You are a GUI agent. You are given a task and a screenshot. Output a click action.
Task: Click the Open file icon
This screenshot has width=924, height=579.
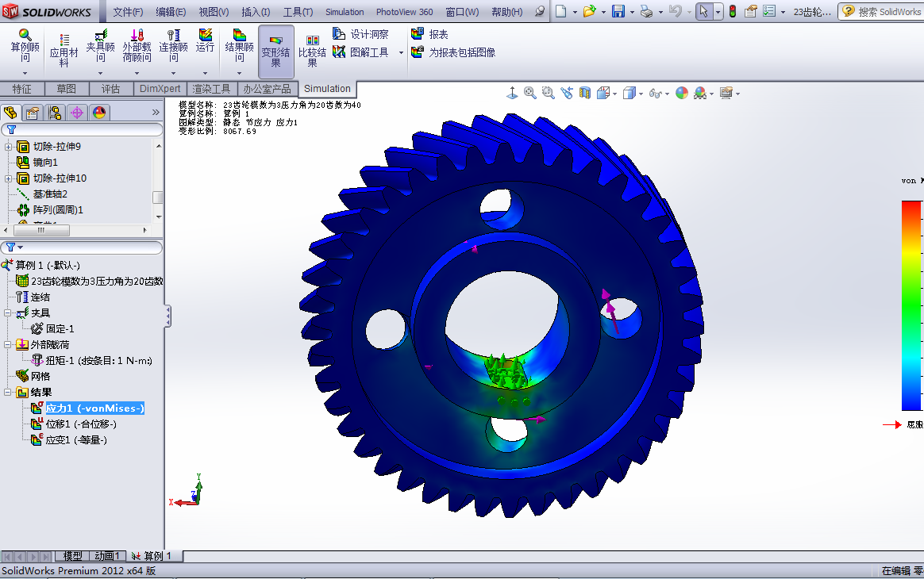coord(589,11)
